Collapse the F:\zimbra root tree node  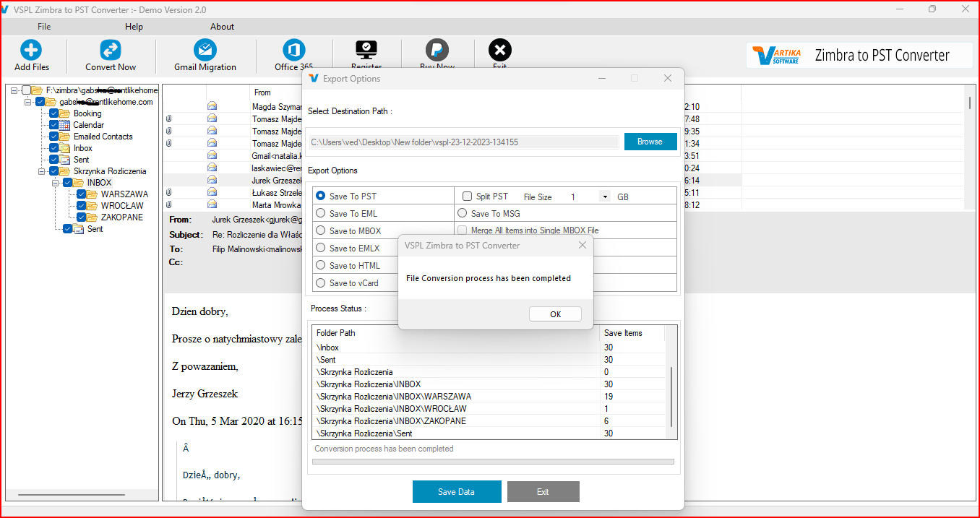pyautogui.click(x=14, y=90)
